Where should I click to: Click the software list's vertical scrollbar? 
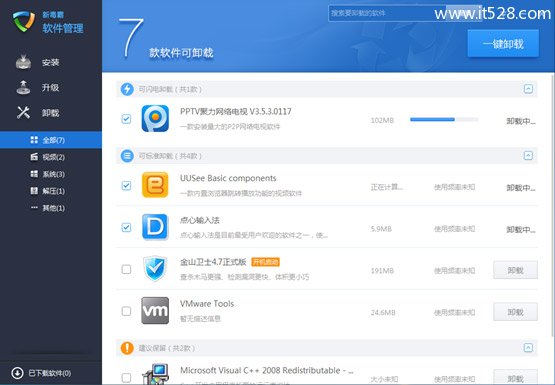click(553, 205)
